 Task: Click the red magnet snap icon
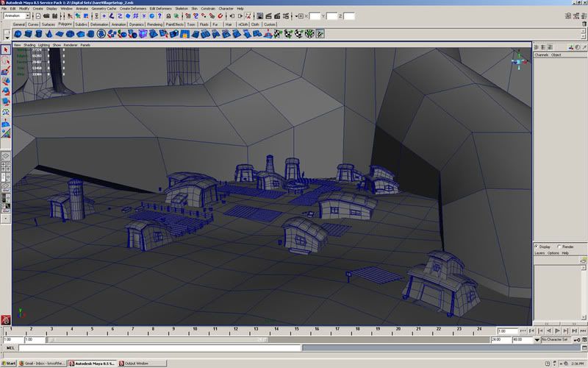click(x=220, y=16)
